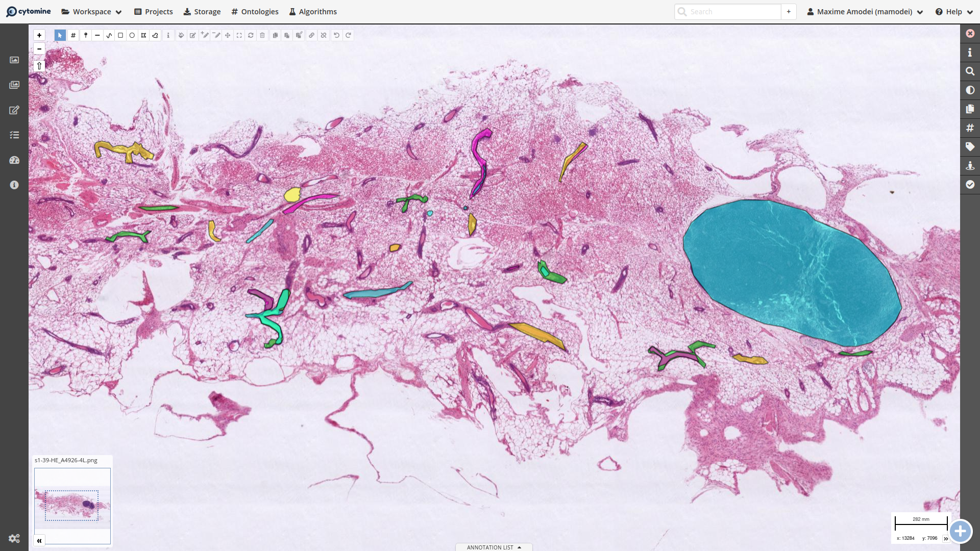
Task: Go to Ontologies page
Action: tap(255, 12)
